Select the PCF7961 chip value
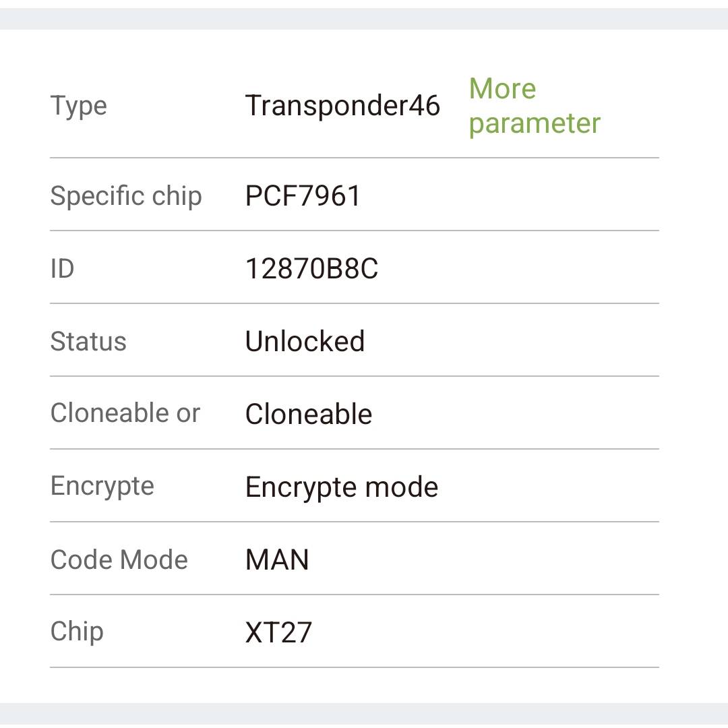The height and width of the screenshot is (728, 728). 303,195
